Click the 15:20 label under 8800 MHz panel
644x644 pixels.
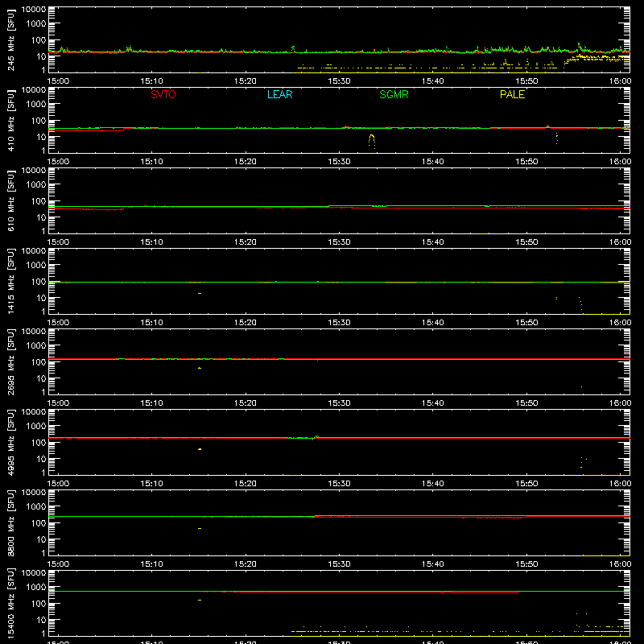pos(246,564)
